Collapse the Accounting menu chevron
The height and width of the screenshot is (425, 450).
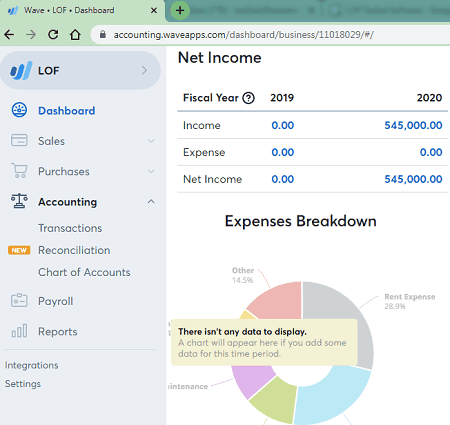pyautogui.click(x=151, y=202)
